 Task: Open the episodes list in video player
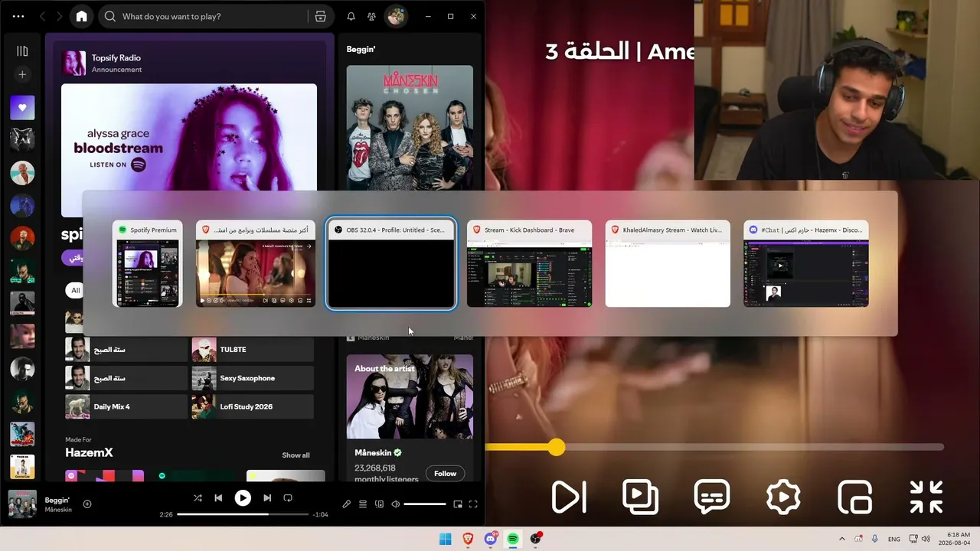click(641, 497)
